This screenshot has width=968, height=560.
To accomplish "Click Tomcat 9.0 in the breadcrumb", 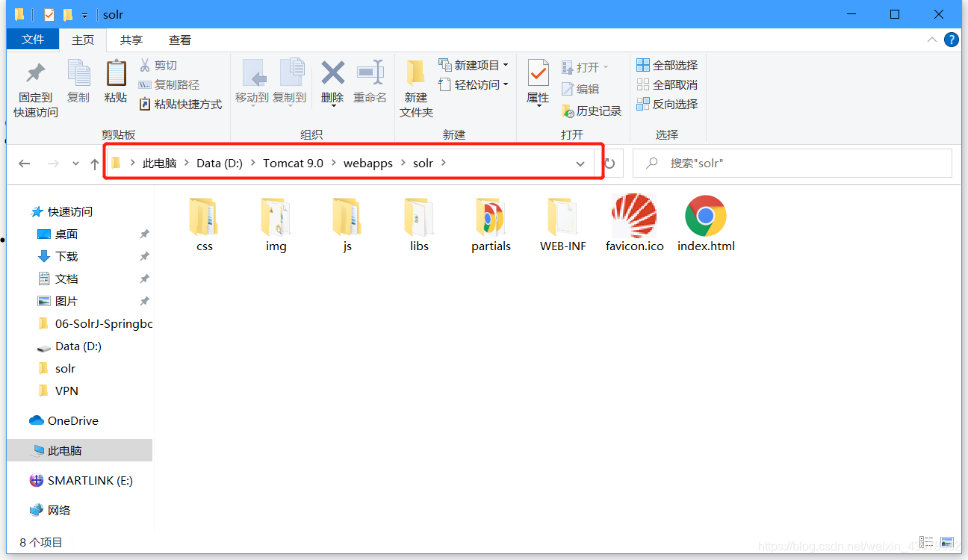I will point(293,163).
